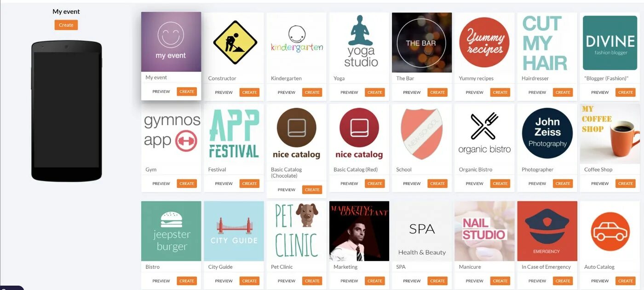This screenshot has width=644, height=290.
Task: Create app from Blogger (Fashion) template
Action: 625,93
